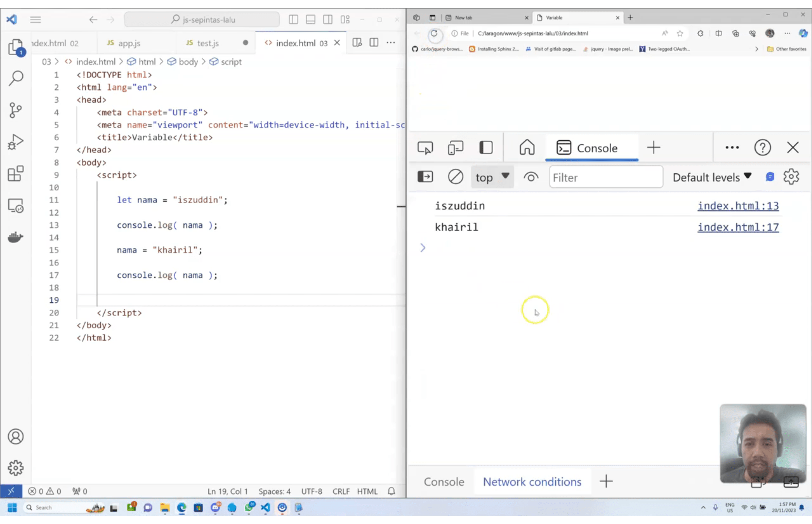Screen dimensions: 812x524
Task: Open the Extensions view
Action: coord(15,174)
